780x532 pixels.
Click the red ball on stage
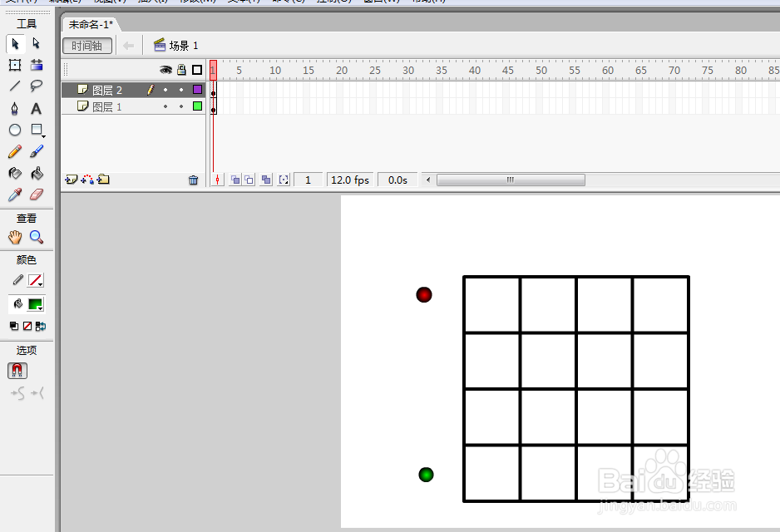[424, 294]
